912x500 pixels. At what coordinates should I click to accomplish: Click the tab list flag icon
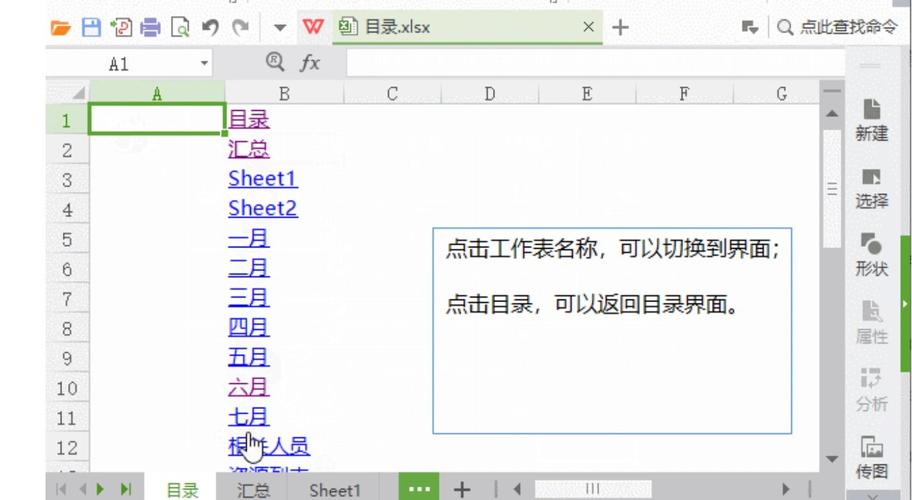coord(749,27)
